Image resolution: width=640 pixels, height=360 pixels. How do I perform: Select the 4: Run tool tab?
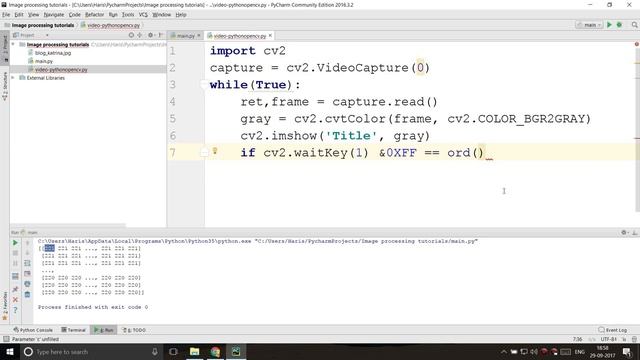click(x=104, y=330)
